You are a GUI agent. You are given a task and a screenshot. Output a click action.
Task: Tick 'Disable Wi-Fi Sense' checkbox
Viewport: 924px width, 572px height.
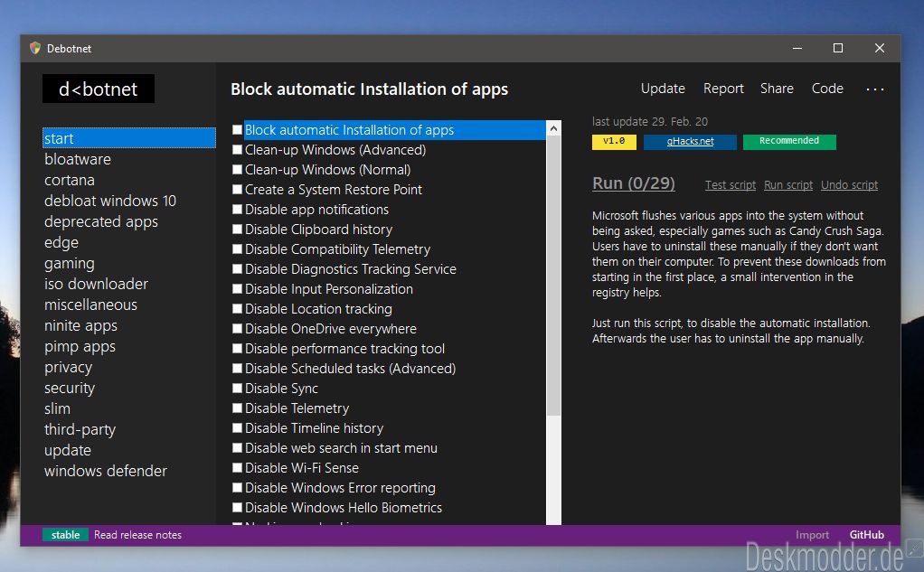237,468
